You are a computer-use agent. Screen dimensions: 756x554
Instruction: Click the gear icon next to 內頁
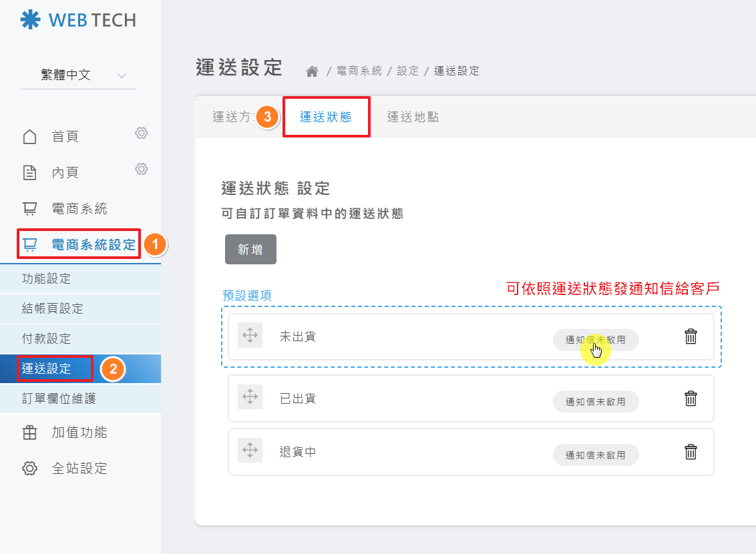click(142, 169)
